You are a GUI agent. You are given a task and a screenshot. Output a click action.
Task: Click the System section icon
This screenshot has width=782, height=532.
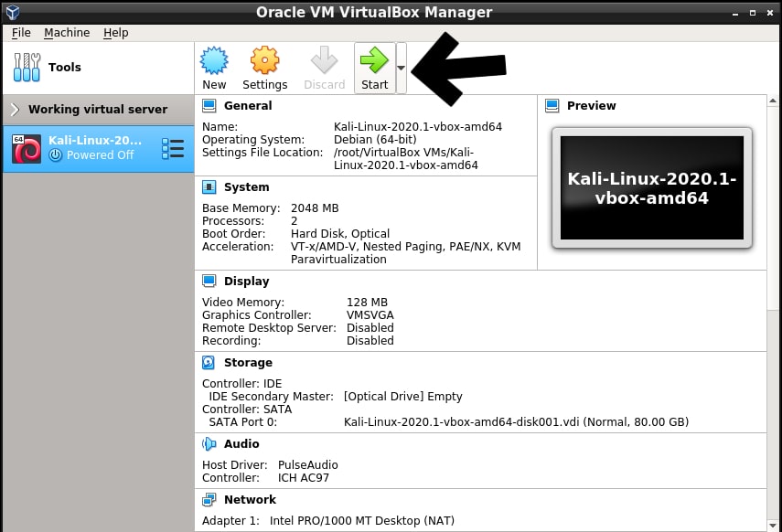pyautogui.click(x=207, y=187)
